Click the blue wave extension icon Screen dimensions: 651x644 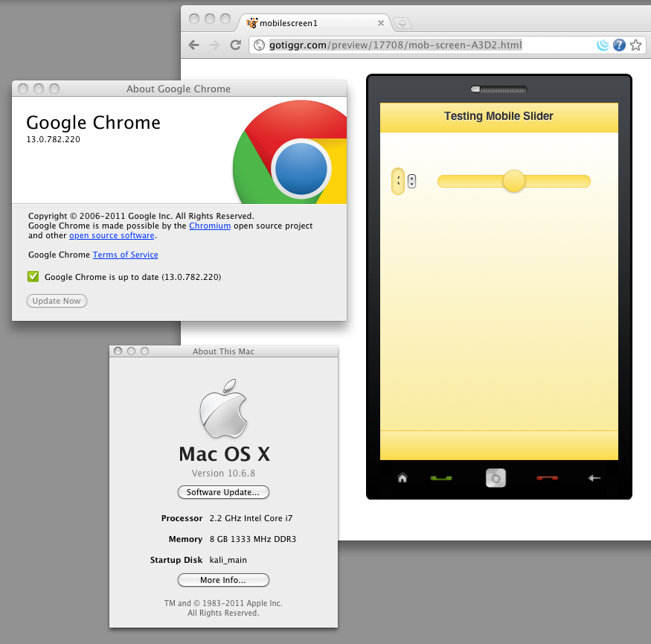pyautogui.click(x=603, y=45)
